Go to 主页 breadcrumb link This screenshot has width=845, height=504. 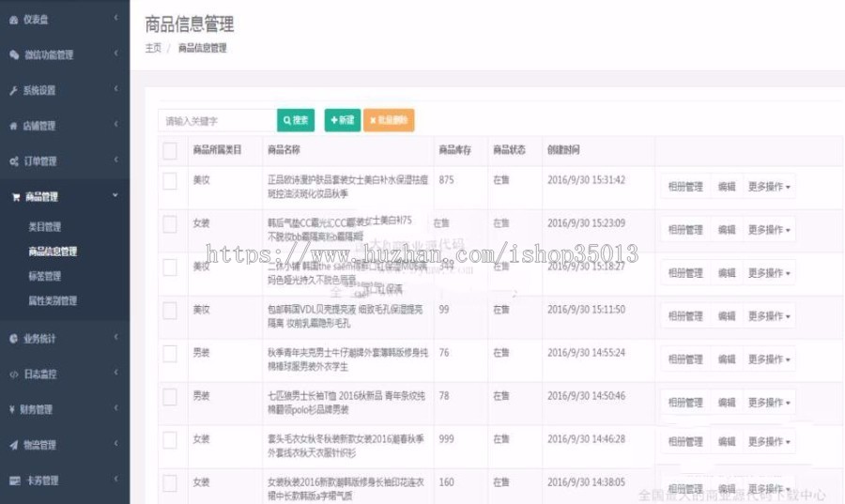coord(153,48)
